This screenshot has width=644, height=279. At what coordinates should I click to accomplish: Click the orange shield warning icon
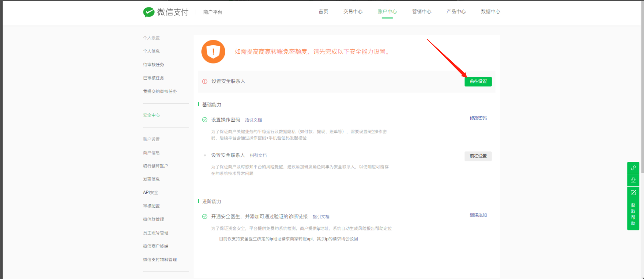(213, 51)
